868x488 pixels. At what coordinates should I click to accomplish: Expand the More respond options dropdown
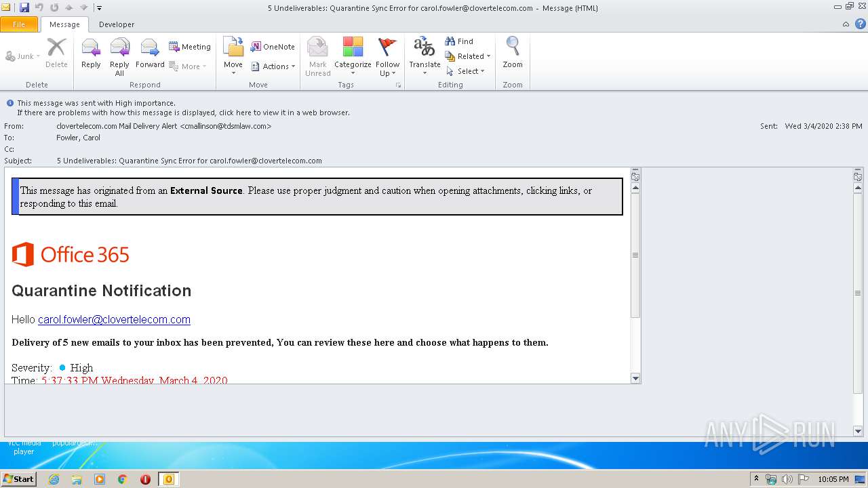[188, 66]
